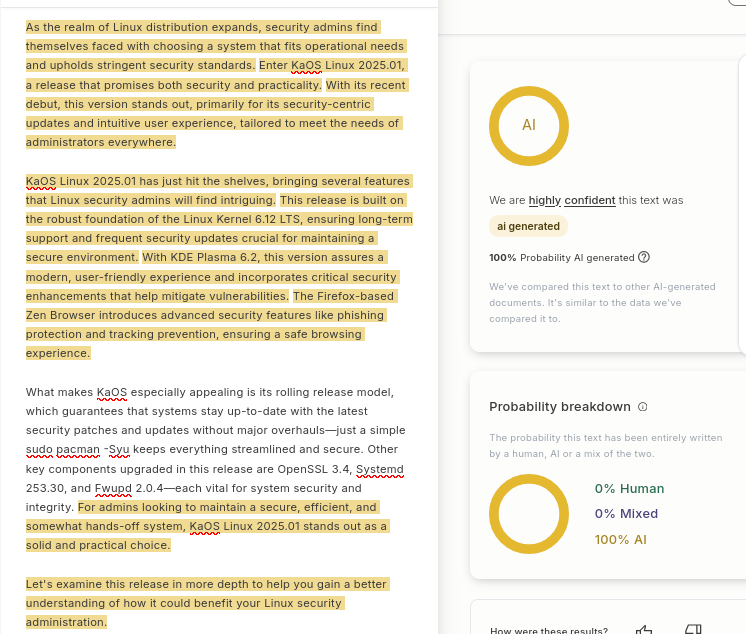Click highlighted sentence 'Let's examine this release'

point(206,584)
